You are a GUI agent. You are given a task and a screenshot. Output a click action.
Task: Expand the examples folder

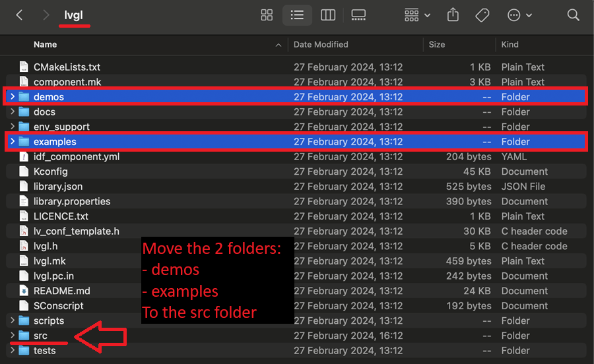13,141
